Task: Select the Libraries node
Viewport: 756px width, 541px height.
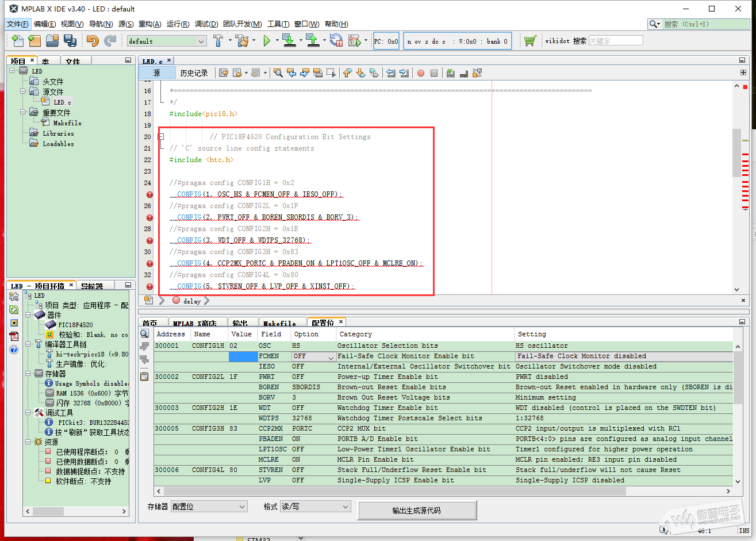Action: pos(58,133)
